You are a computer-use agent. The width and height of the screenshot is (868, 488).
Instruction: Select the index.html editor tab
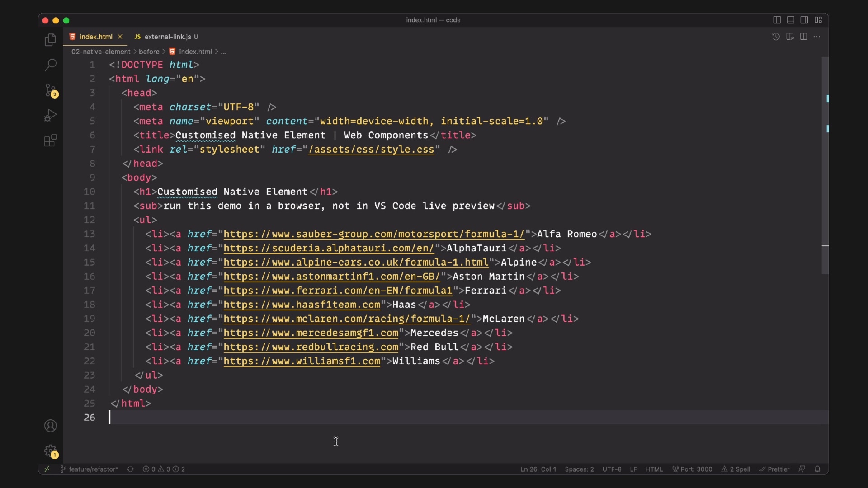[96, 37]
